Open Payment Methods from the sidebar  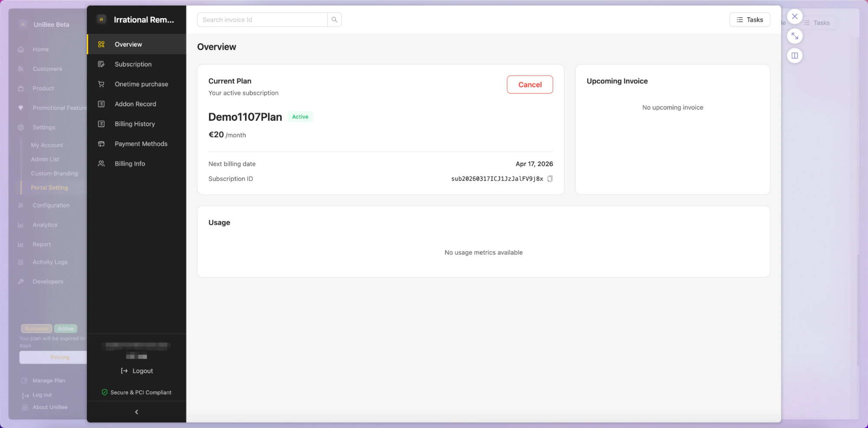141,144
